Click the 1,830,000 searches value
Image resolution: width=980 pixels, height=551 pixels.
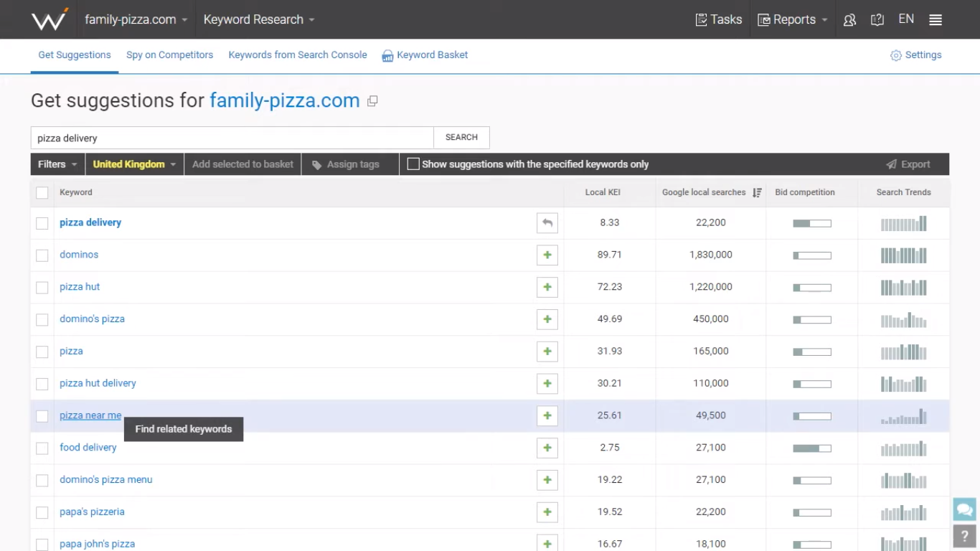tap(711, 255)
